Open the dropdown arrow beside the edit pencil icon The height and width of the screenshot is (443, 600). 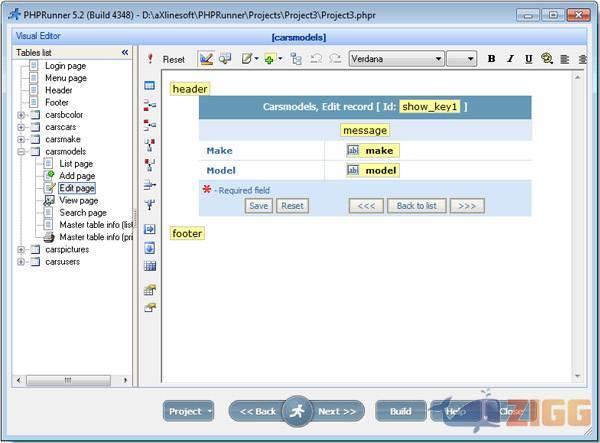256,59
